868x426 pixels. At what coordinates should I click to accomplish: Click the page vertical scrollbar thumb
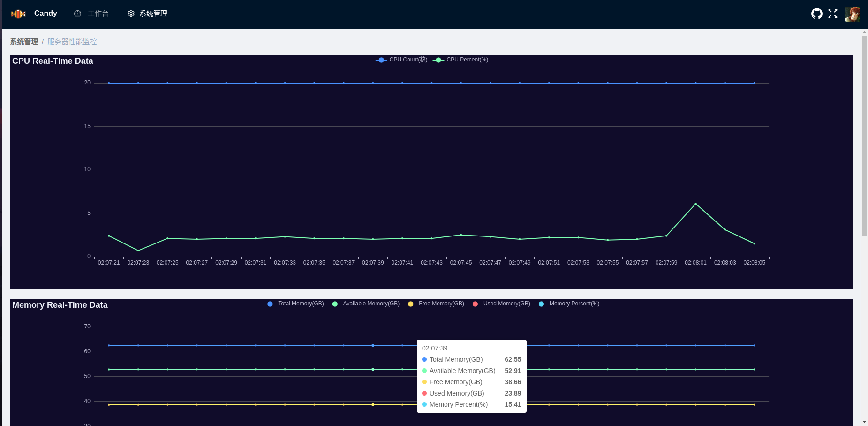865,136
